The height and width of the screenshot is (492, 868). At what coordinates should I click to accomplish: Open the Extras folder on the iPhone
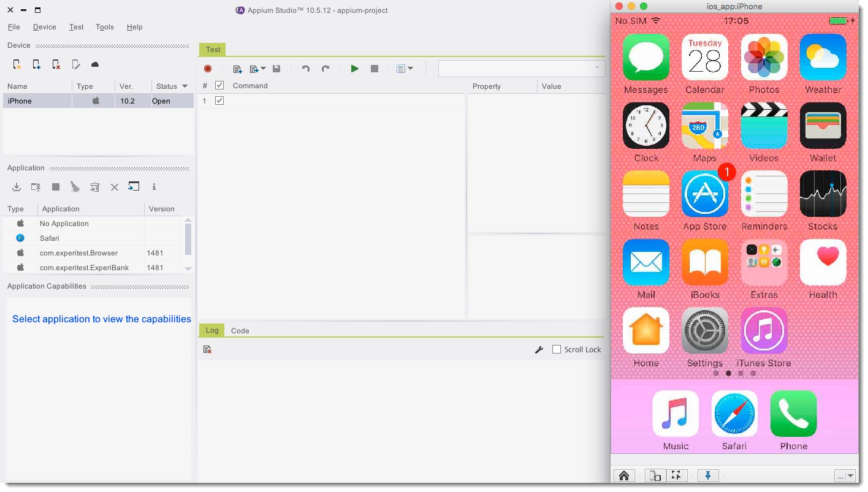coord(764,262)
